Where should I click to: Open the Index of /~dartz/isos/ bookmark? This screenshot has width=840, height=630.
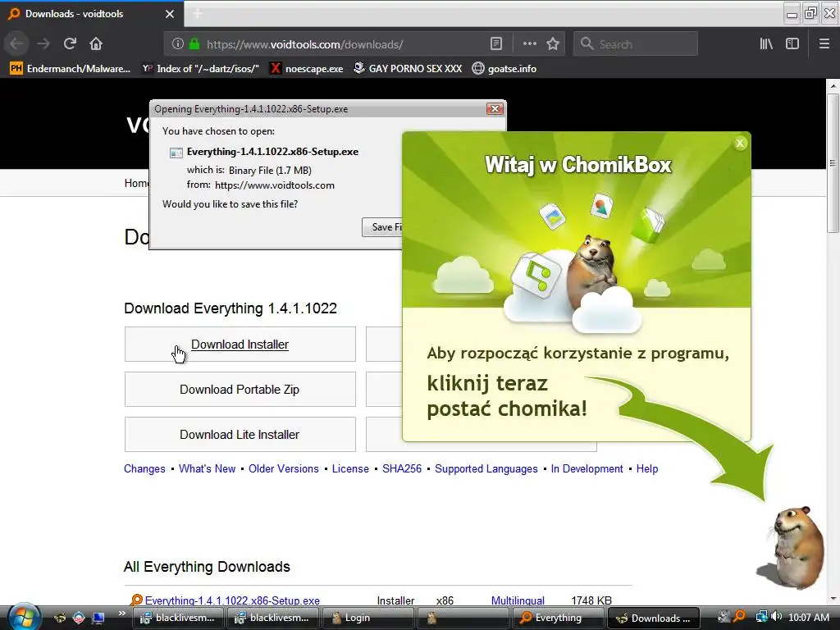200,69
